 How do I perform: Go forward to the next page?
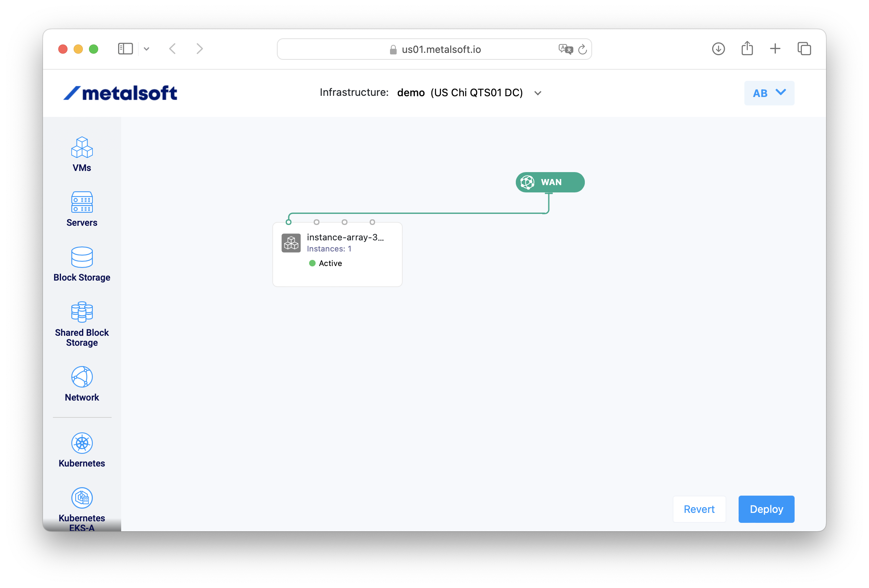coord(199,49)
